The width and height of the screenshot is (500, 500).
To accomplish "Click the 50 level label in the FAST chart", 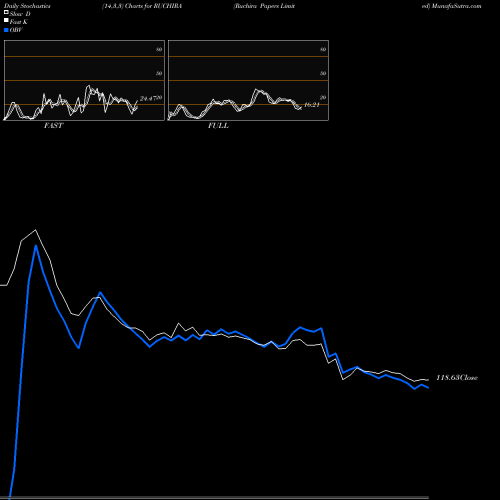I will tap(159, 73).
